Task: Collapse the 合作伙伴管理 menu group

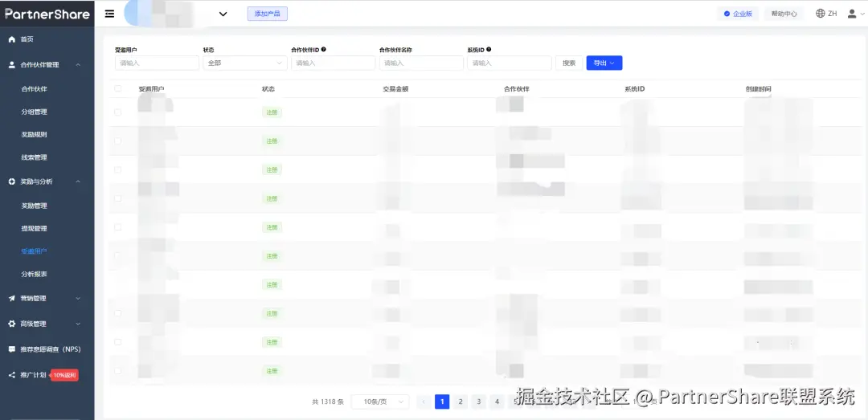Action: pyautogui.click(x=78, y=65)
